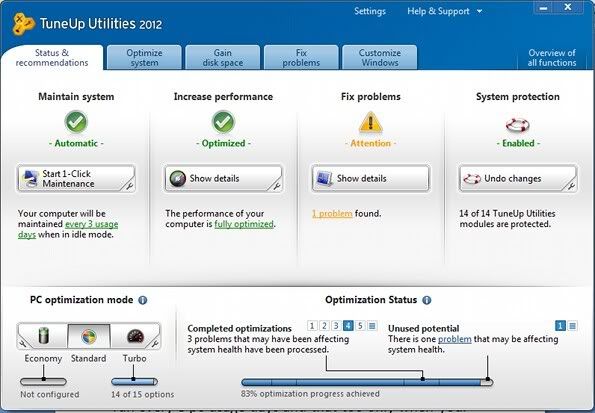Open Overview of all functions
595x413 pixels.
(552, 58)
